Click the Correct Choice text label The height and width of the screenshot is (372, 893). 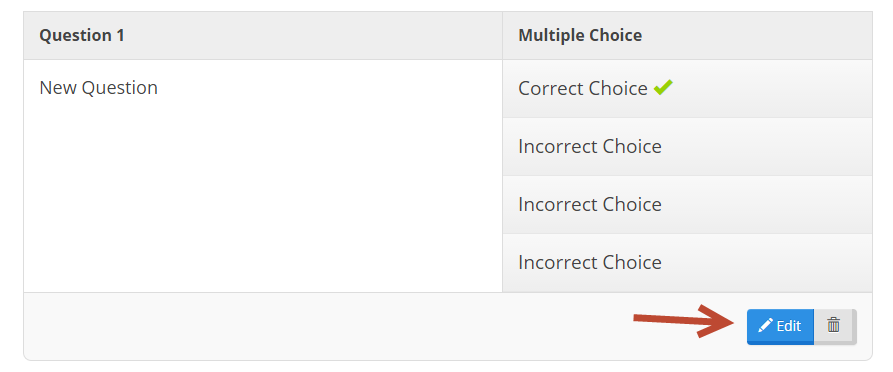tap(583, 88)
